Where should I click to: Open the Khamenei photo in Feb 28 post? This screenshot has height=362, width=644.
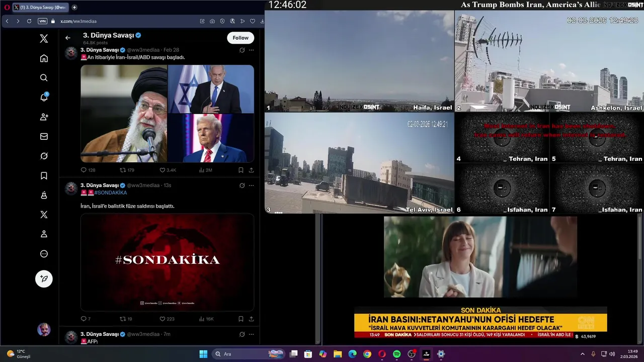(x=124, y=114)
